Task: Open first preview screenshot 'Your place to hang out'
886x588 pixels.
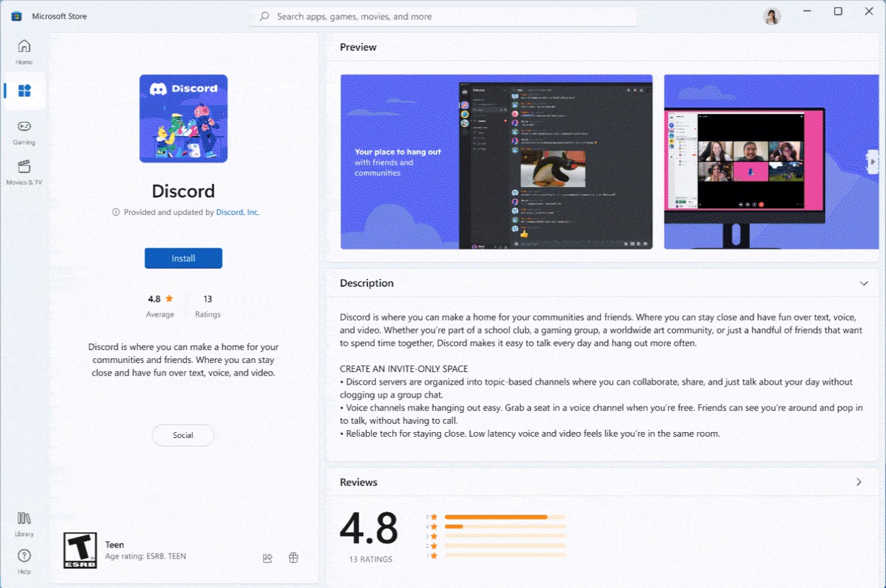Action: pos(497,162)
